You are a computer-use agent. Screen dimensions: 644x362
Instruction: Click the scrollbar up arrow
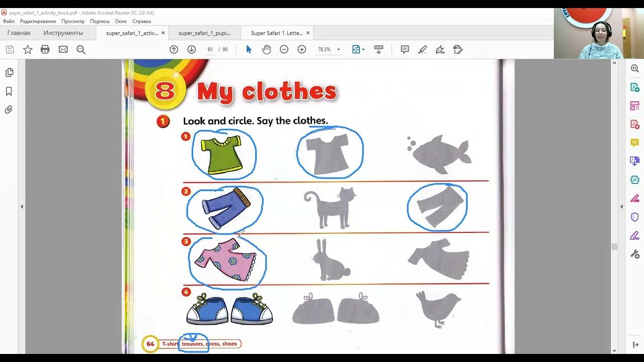[x=614, y=63]
